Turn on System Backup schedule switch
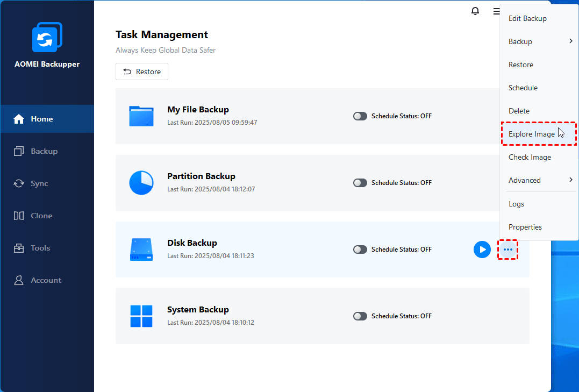Viewport: 579px width, 392px height. pyautogui.click(x=360, y=316)
